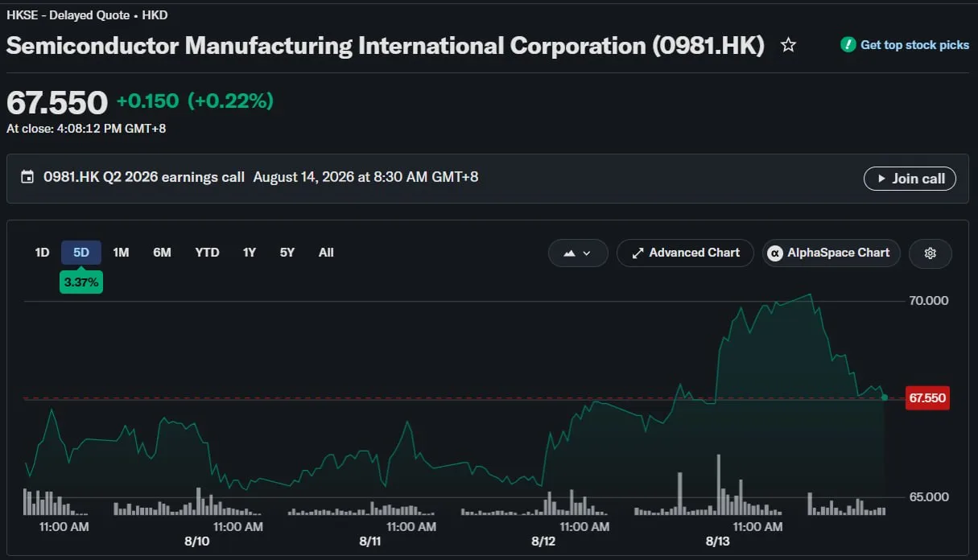Open chart settings gear icon
Viewport: 978px width, 560px height.
(931, 253)
